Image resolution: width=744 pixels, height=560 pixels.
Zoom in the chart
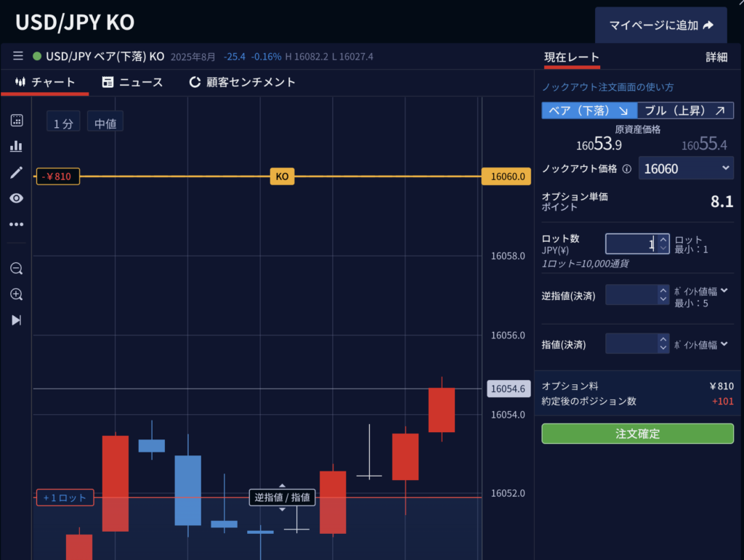coord(16,294)
